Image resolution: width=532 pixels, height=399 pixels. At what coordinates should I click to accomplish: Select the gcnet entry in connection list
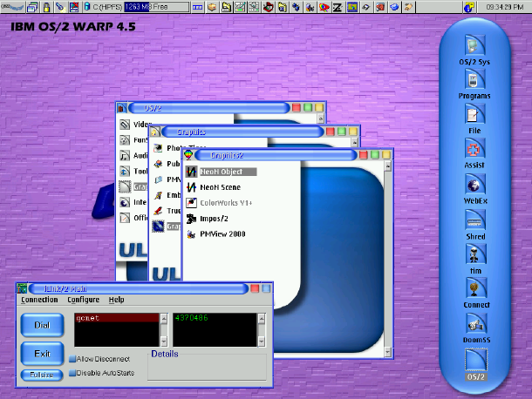tap(117, 318)
